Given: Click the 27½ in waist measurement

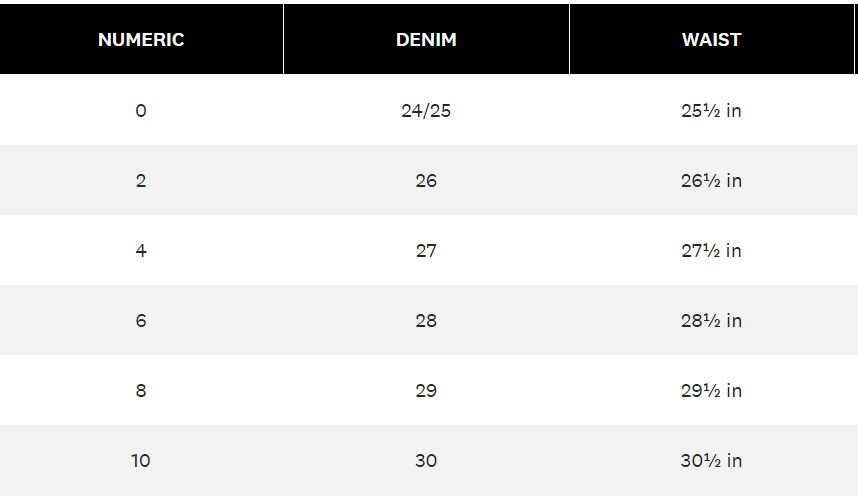Looking at the screenshot, I should tap(711, 251).
